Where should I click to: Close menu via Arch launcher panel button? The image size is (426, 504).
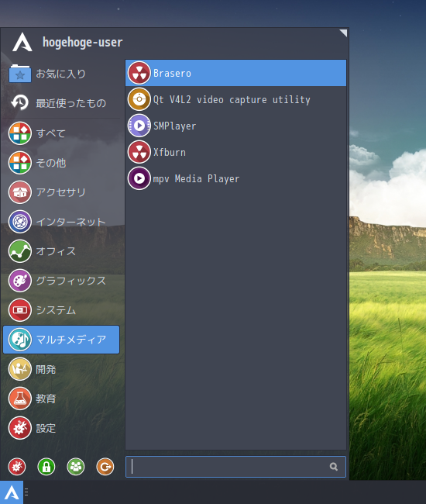12,492
